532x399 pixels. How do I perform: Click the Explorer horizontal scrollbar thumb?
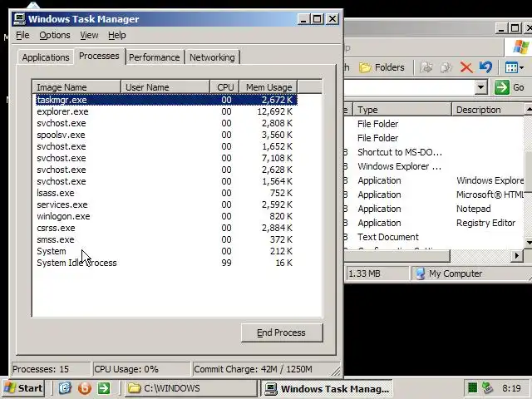397,255
